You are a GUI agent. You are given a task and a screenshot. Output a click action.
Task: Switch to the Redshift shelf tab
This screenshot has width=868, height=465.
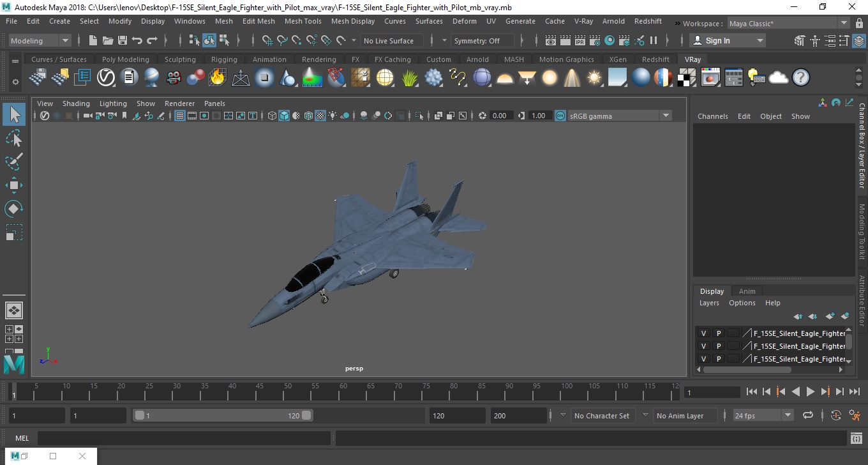pyautogui.click(x=655, y=59)
